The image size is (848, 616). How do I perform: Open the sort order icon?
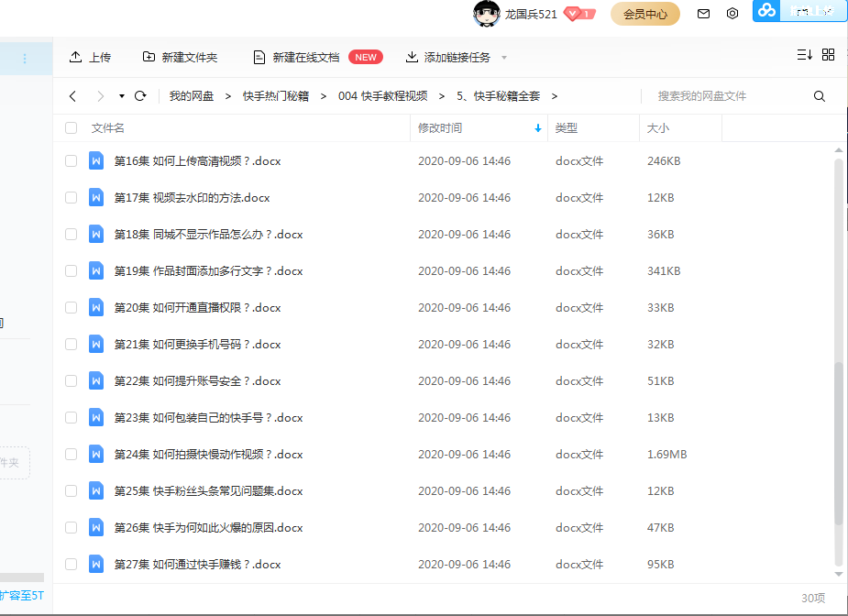(x=804, y=55)
